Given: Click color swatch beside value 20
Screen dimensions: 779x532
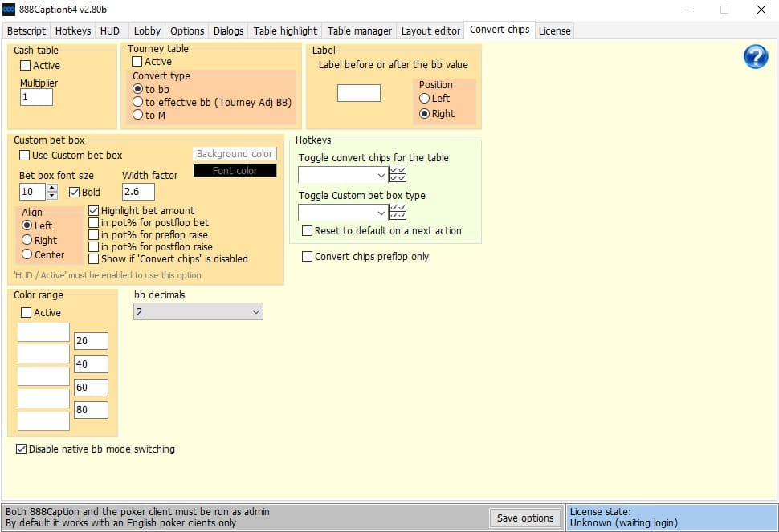Looking at the screenshot, I should [x=43, y=332].
